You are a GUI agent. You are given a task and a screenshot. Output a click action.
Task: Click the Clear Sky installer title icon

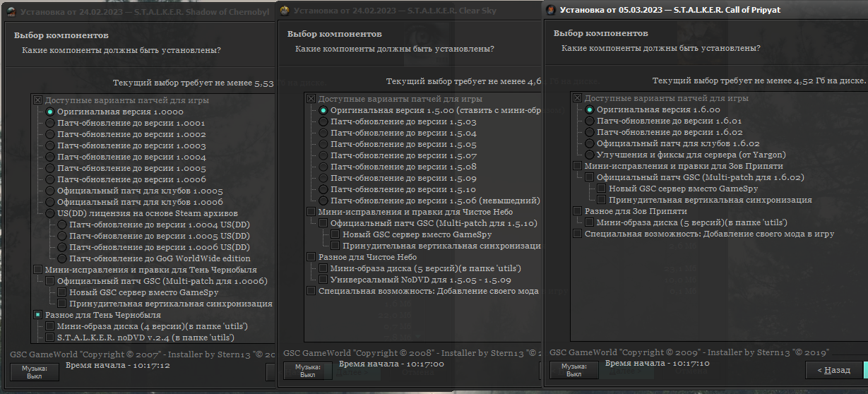click(285, 11)
